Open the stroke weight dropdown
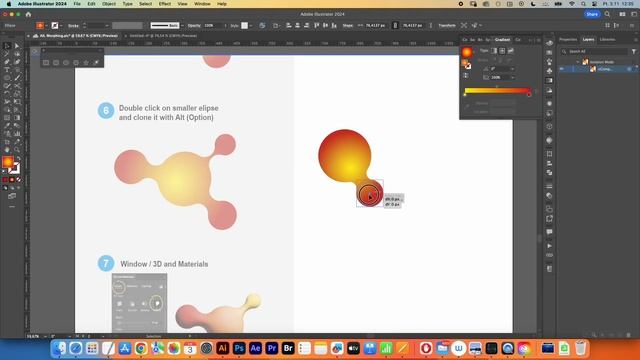Screen dimensions: 640x360 [107, 25]
